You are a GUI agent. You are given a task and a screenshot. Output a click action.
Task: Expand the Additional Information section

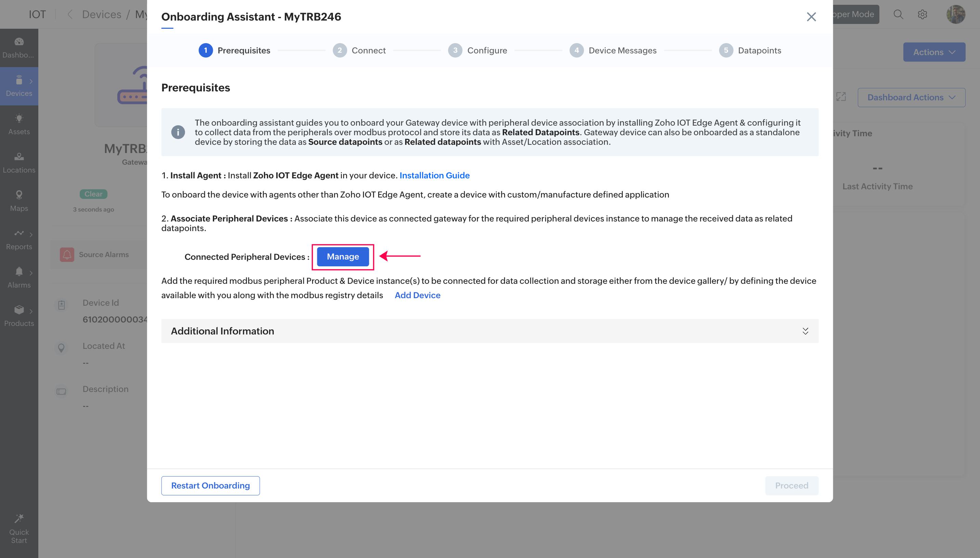805,331
